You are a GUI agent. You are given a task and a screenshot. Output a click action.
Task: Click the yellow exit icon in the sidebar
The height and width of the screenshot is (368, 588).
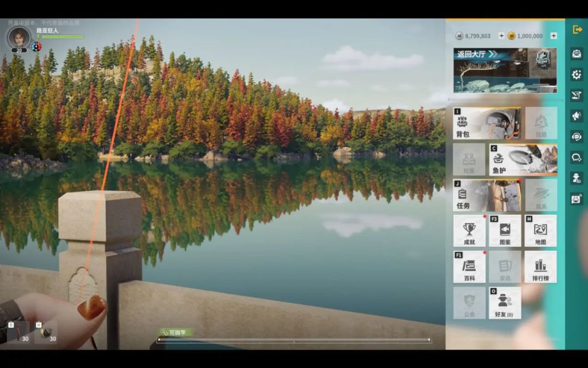[x=577, y=29]
